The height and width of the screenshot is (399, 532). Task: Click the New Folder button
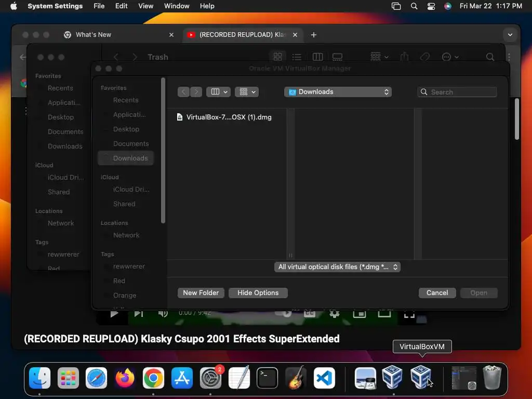[x=201, y=293]
